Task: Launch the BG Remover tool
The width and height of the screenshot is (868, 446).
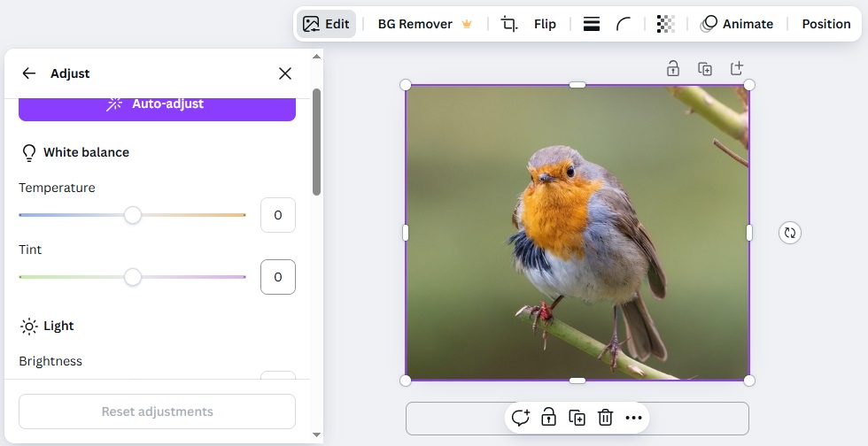Action: [x=424, y=24]
